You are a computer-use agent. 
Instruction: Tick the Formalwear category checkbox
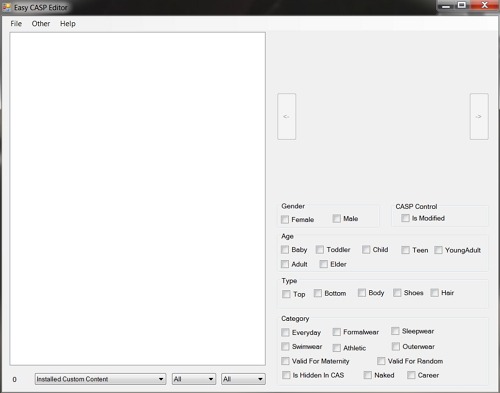(x=337, y=332)
